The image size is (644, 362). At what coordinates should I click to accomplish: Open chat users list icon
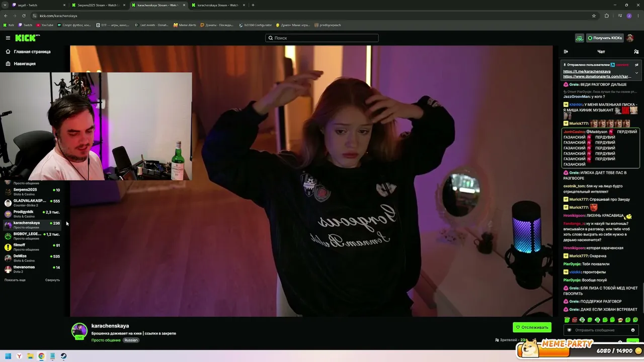[x=636, y=52]
